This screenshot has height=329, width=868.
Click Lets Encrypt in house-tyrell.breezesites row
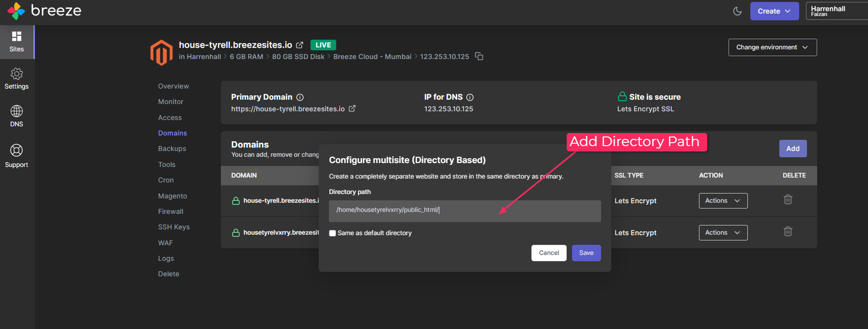[x=635, y=201]
